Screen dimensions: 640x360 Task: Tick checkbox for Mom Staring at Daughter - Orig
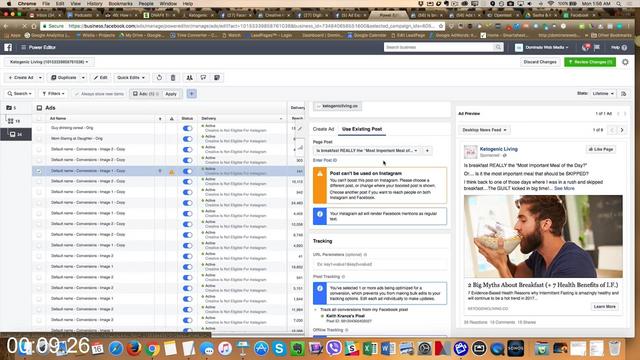coord(39,139)
